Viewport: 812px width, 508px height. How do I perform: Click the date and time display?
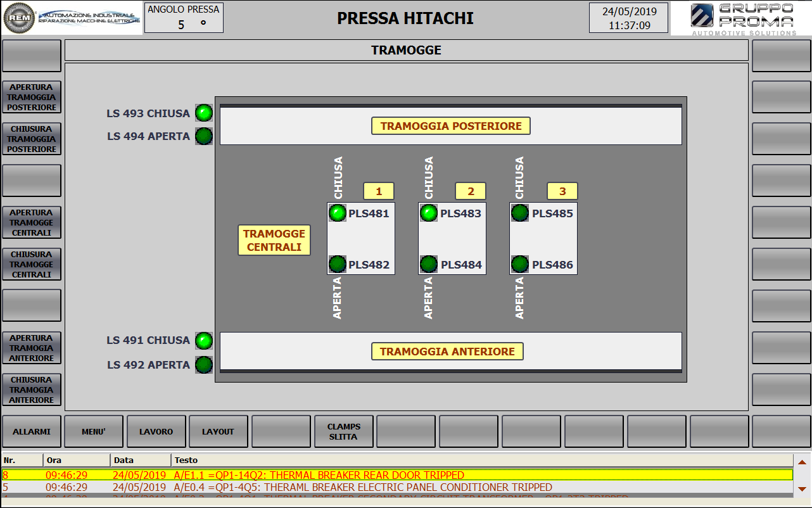point(629,18)
